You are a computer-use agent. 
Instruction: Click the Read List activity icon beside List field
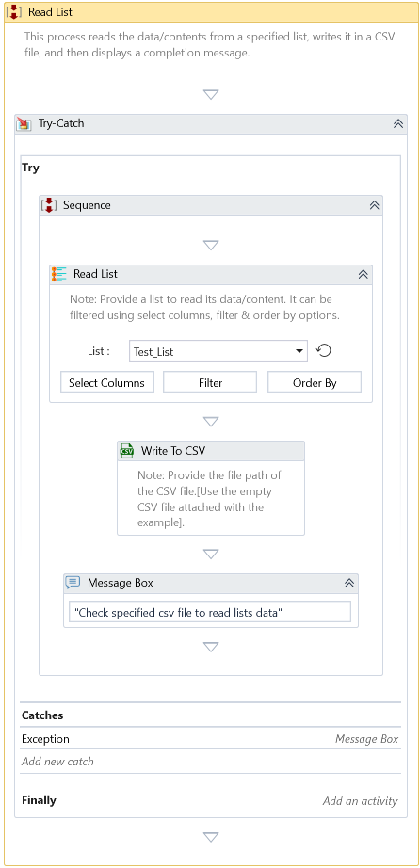pos(58,274)
